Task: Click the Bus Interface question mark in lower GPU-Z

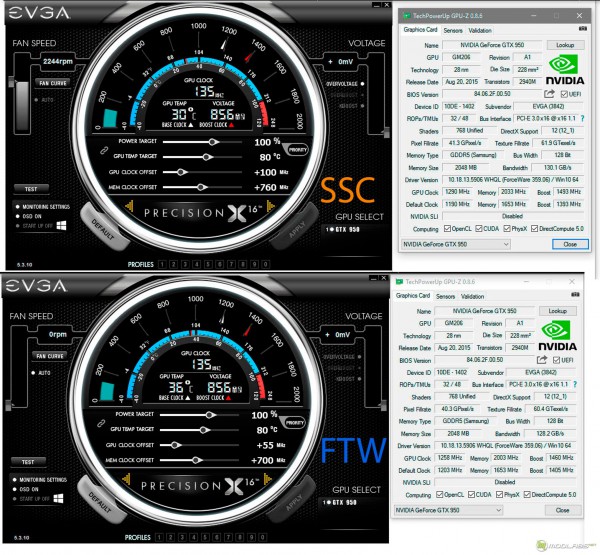Action: [575, 384]
